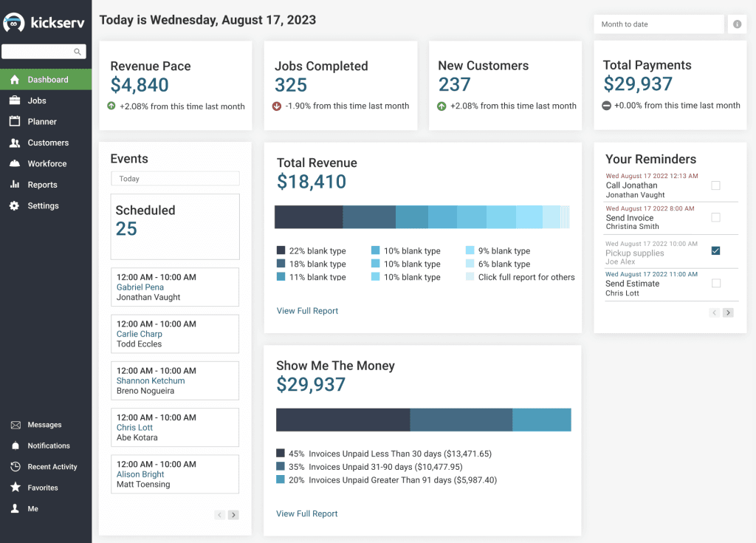Uncheck the Pickup supplies reminder
The width and height of the screenshot is (756, 543).
click(715, 250)
